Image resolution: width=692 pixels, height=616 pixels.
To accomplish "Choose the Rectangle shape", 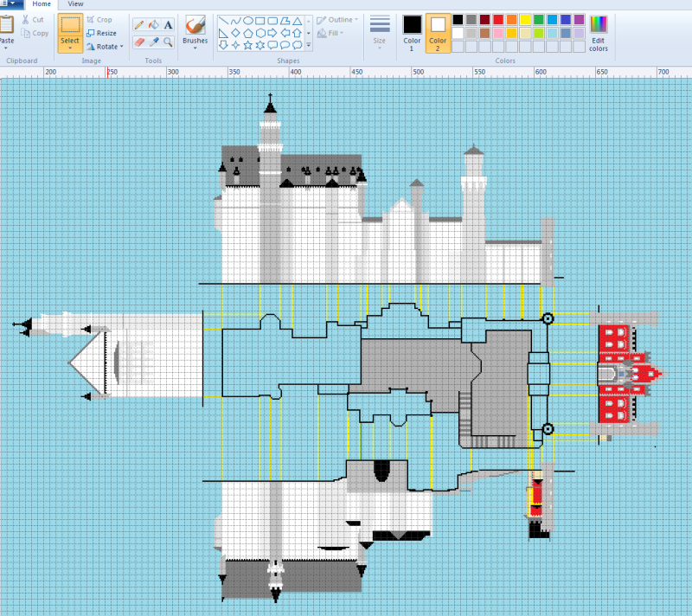I will click(x=260, y=21).
